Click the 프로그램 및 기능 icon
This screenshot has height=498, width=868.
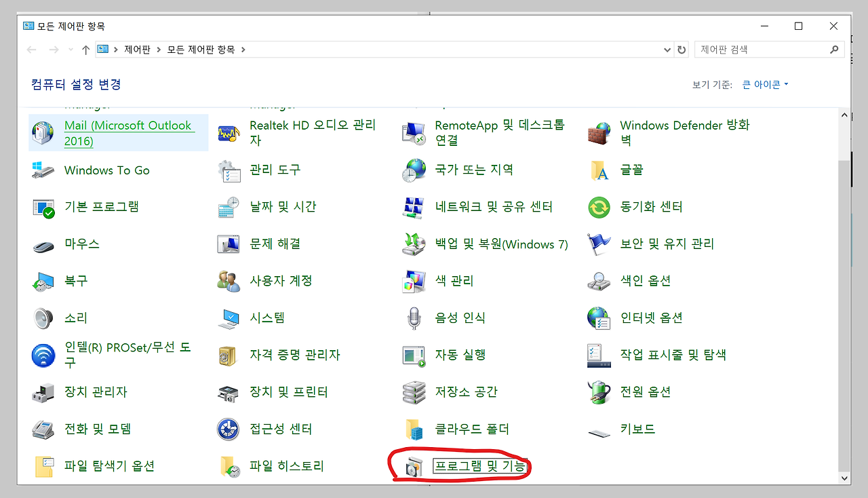[x=414, y=467]
